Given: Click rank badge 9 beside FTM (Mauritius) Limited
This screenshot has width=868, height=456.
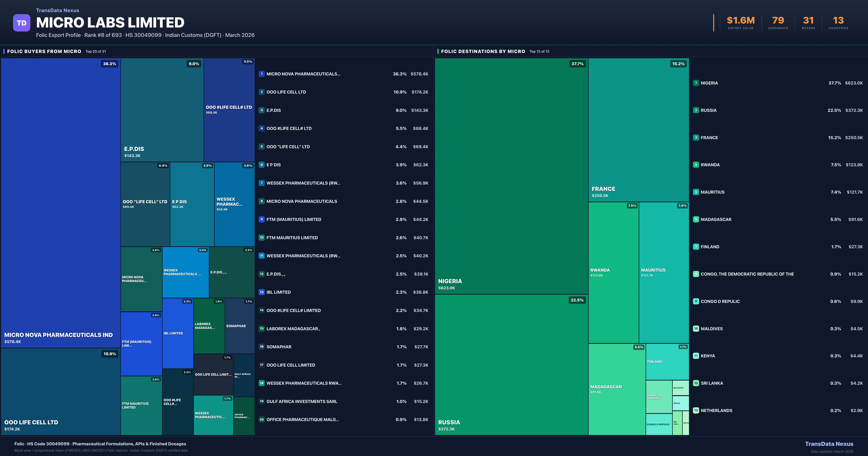Looking at the screenshot, I should coord(261,219).
